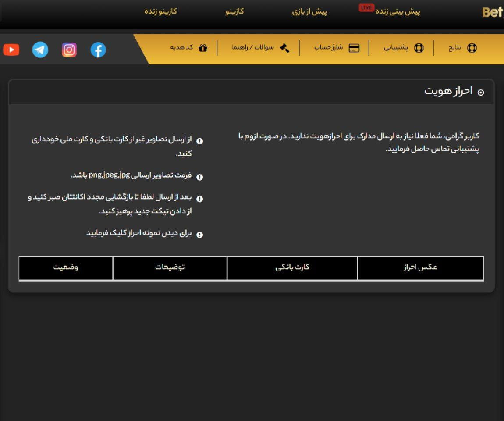
Task: Select the پیش از بازی menu item
Action: point(309,11)
